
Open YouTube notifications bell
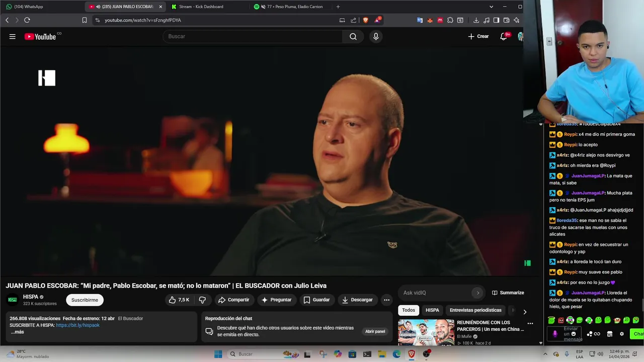pos(504,36)
